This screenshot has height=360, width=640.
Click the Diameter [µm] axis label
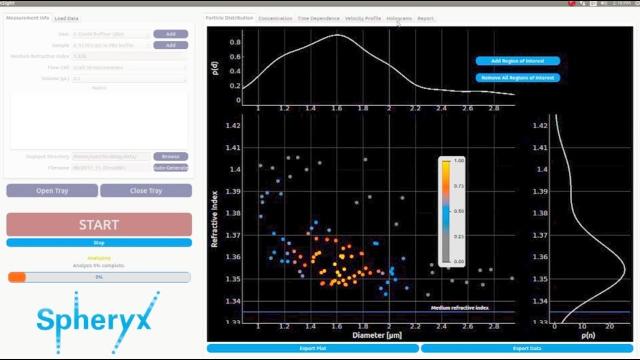point(377,336)
